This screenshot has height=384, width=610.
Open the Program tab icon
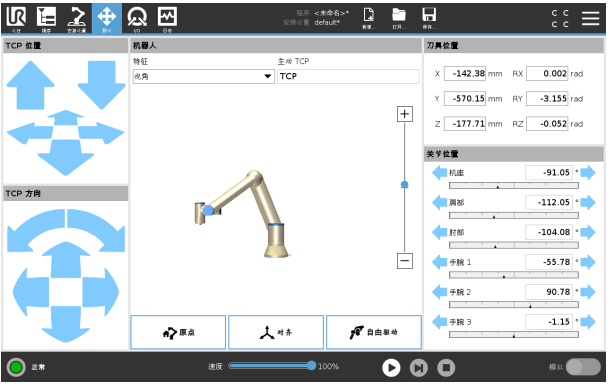coord(46,18)
